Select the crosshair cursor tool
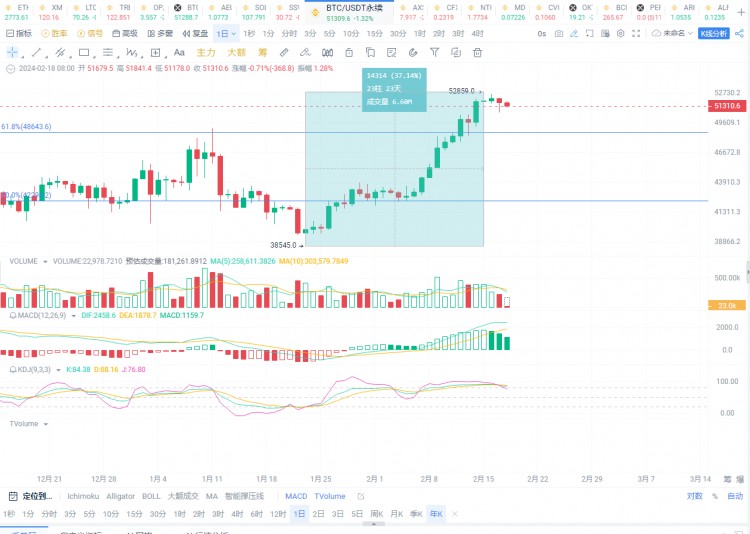The height and width of the screenshot is (534, 750). click(x=12, y=52)
